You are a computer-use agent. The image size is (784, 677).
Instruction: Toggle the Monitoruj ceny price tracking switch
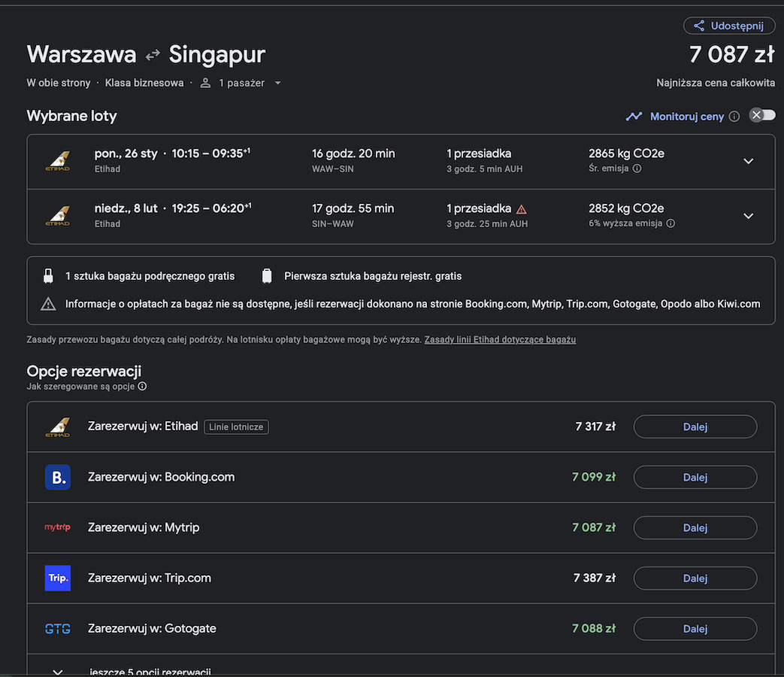[762, 116]
